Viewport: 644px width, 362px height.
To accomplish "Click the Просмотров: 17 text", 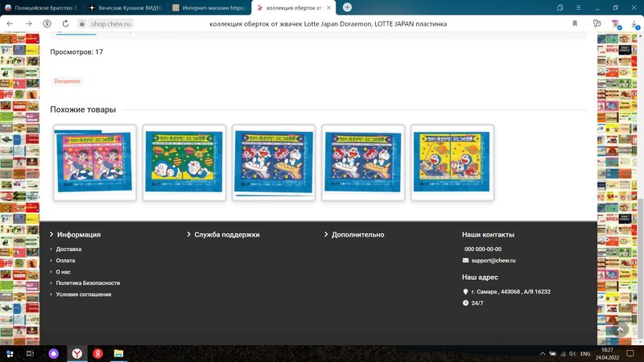I will pos(76,52).
